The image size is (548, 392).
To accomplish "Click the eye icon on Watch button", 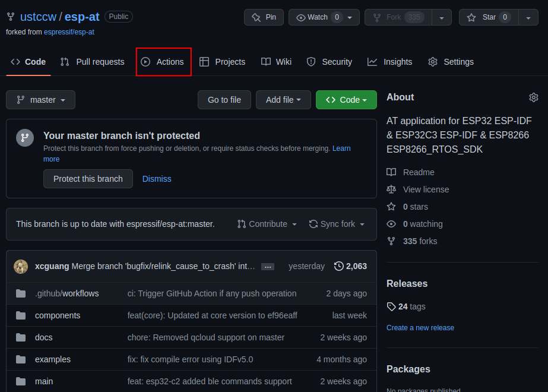I will coord(301,17).
